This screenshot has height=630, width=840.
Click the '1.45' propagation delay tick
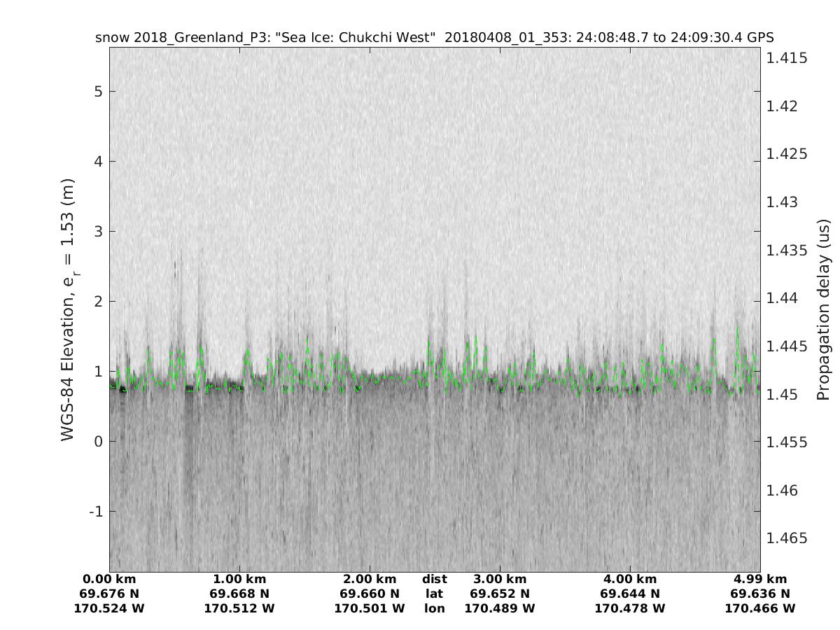783,394
